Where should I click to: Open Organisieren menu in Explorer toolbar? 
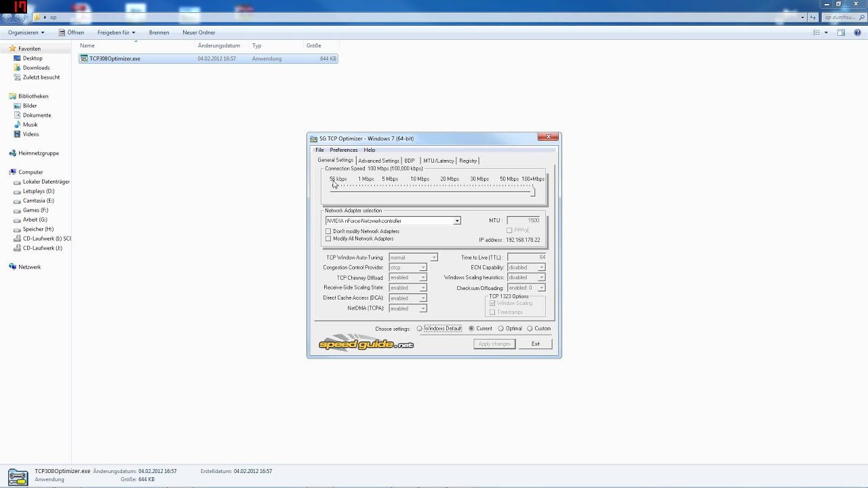[x=26, y=33]
